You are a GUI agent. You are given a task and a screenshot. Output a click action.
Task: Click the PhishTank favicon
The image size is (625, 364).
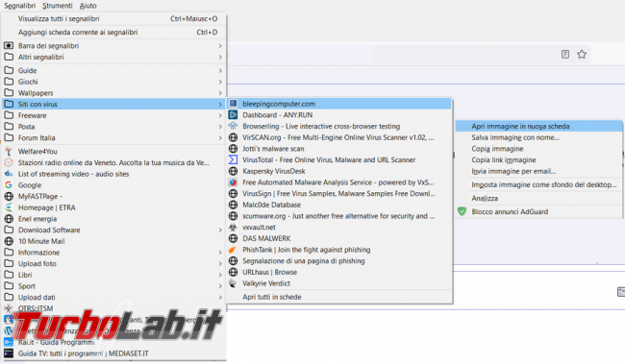234,250
